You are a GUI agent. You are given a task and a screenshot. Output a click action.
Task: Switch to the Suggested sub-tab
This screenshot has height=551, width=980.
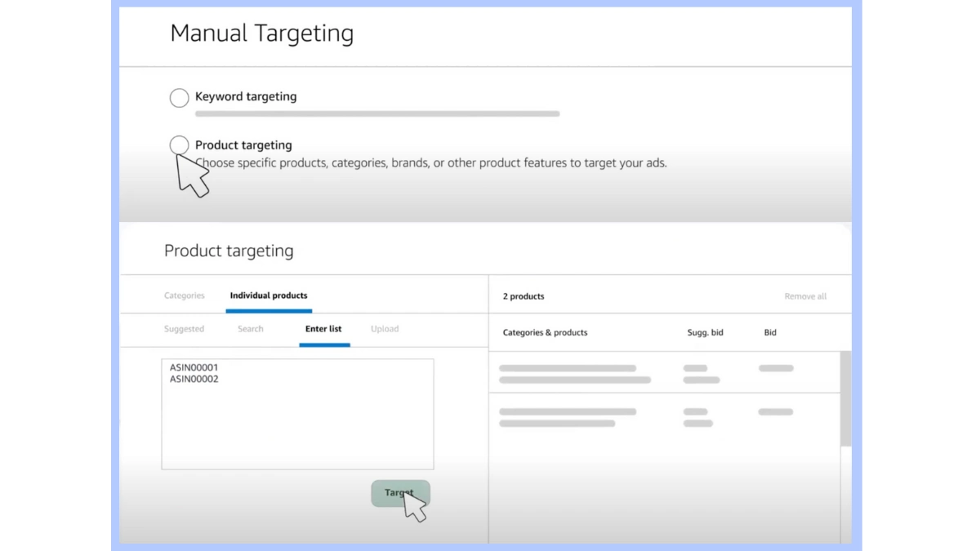click(x=184, y=329)
